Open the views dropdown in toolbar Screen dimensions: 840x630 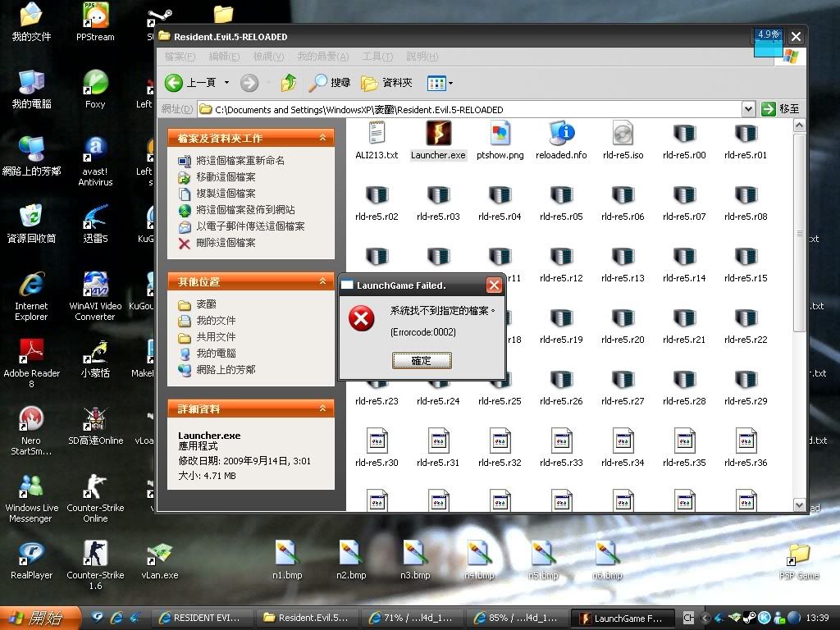coord(441,83)
